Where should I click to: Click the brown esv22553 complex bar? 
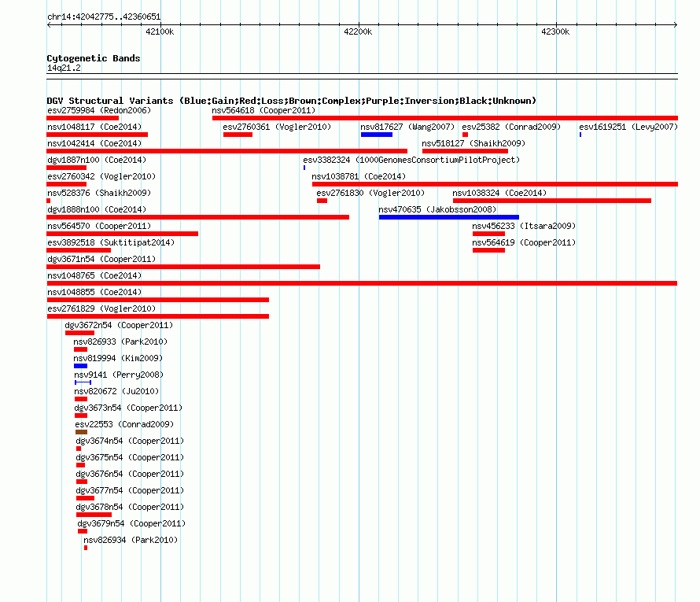tap(81, 432)
